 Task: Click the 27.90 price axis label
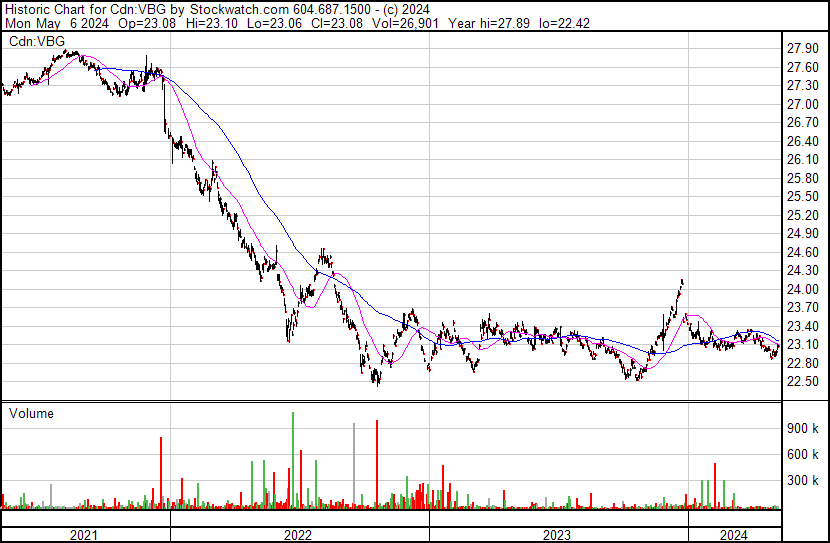[x=802, y=49]
